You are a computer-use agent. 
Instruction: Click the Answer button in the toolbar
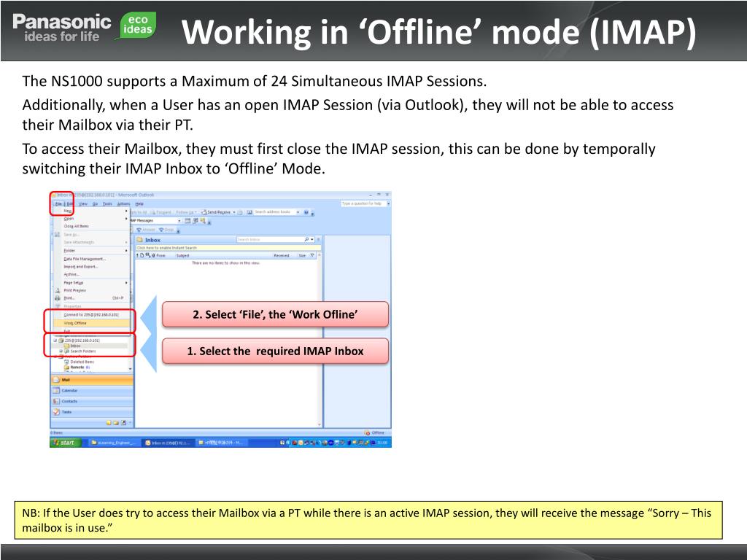coord(146,230)
